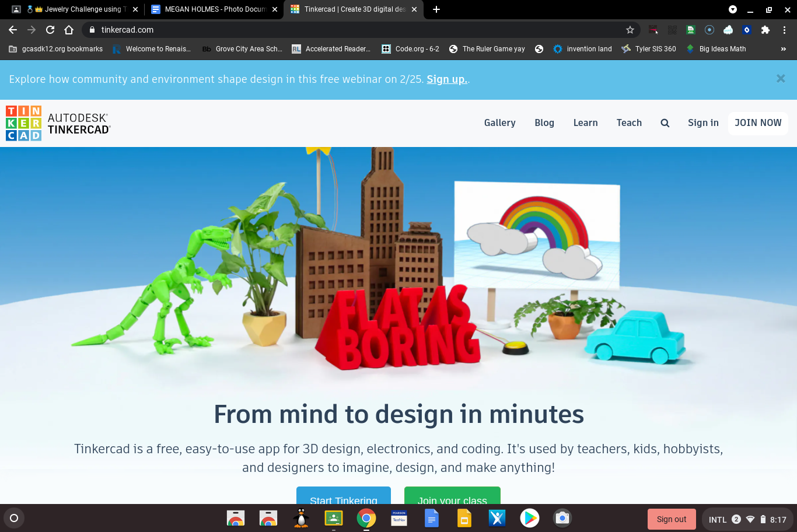Open Tyler SIS 360 bookmark

click(x=649, y=49)
